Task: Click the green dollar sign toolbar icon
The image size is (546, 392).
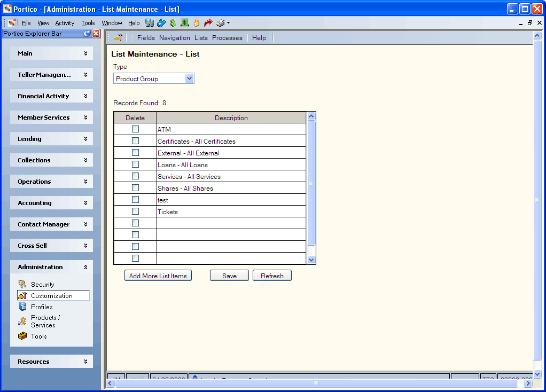Action: 173,23
